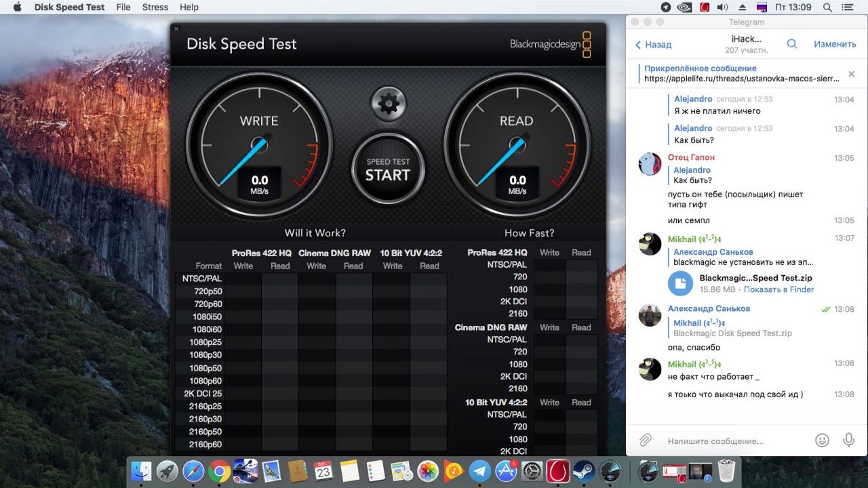Open the Disk Speed Test app menu
Image resolution: width=868 pixels, height=488 pixels.
70,7
